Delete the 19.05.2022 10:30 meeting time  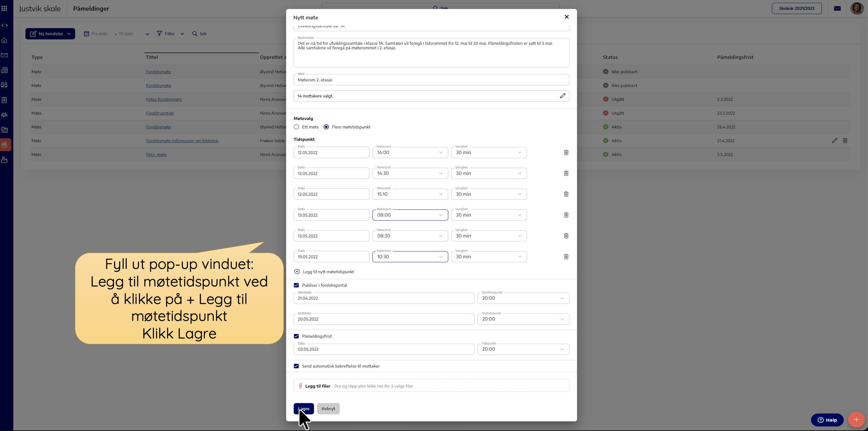[566, 257]
